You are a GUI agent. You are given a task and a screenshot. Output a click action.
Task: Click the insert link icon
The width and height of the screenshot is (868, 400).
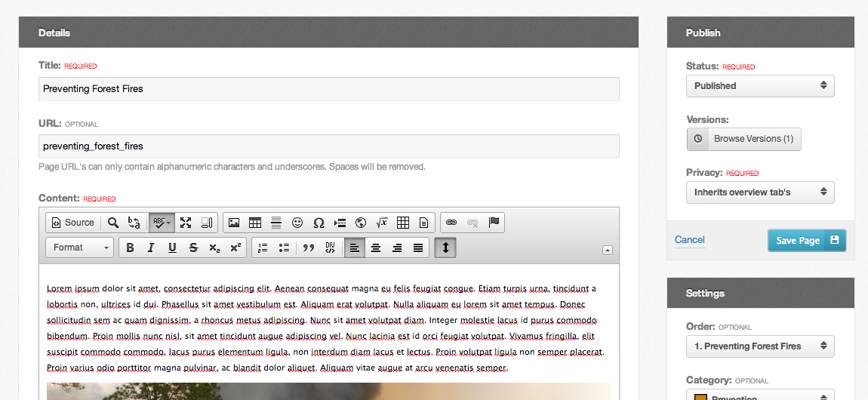pyautogui.click(x=451, y=223)
